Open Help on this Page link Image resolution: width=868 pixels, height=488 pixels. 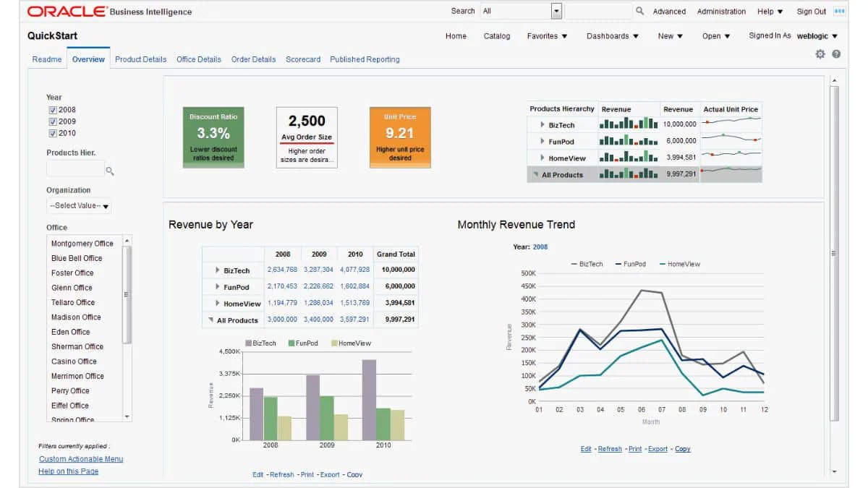69,471
